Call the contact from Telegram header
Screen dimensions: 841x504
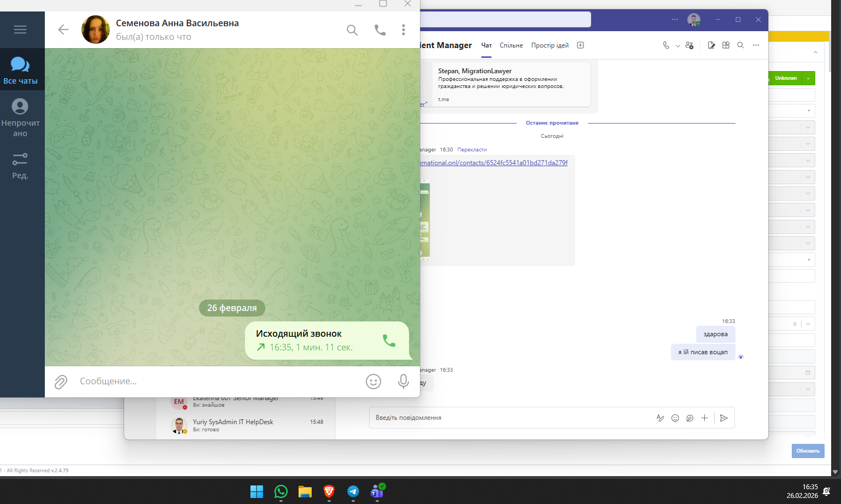coord(380,30)
